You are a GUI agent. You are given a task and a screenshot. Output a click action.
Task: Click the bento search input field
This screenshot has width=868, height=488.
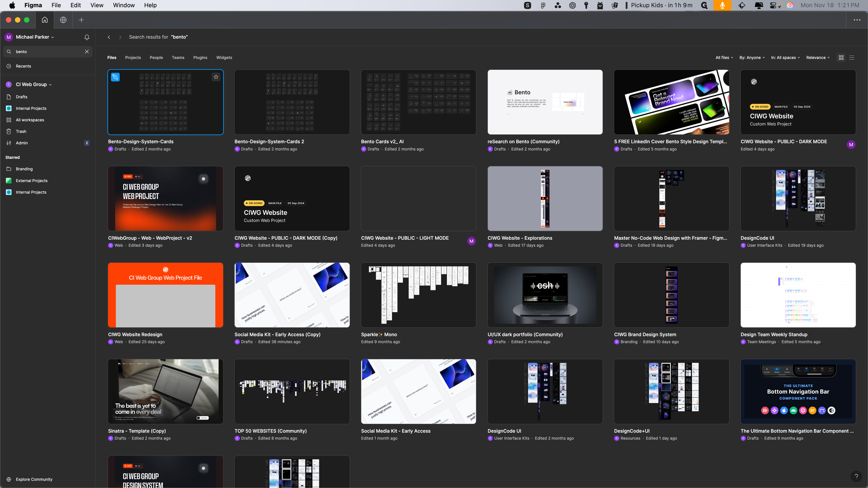coord(48,52)
